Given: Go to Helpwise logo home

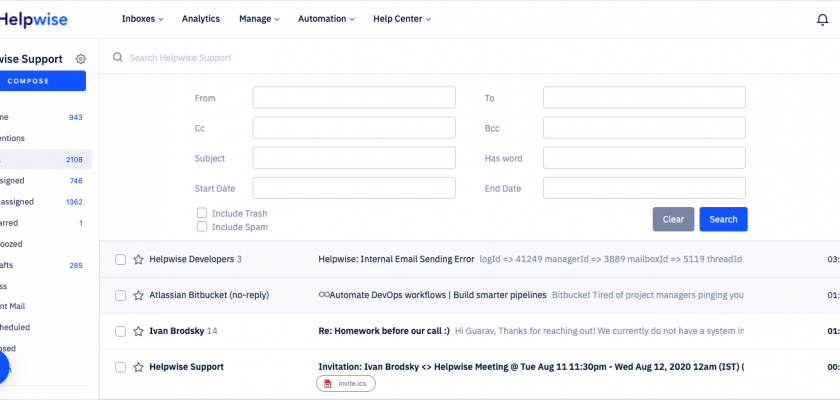Looking at the screenshot, I should pos(33,20).
